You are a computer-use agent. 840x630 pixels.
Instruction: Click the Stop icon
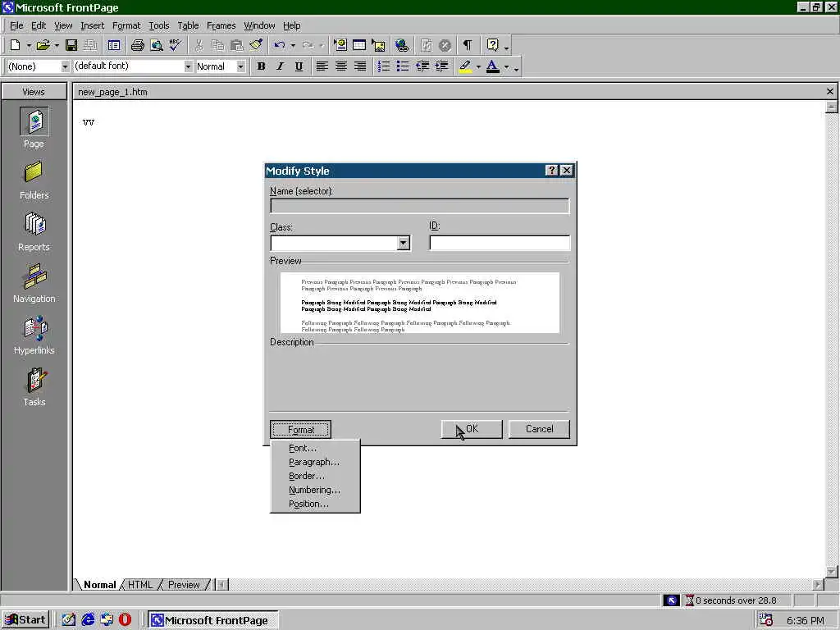point(445,46)
